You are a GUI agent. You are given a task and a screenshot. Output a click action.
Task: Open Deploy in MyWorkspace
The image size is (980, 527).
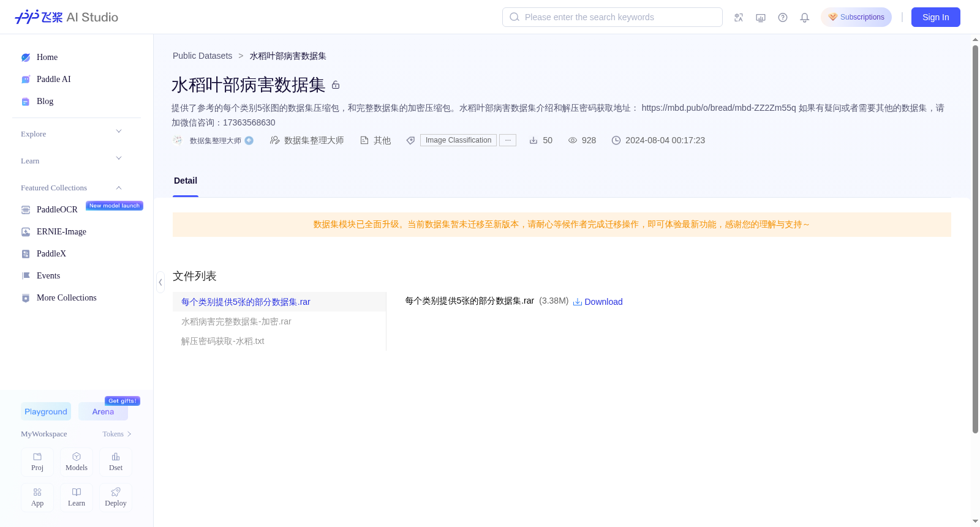pyautogui.click(x=116, y=498)
